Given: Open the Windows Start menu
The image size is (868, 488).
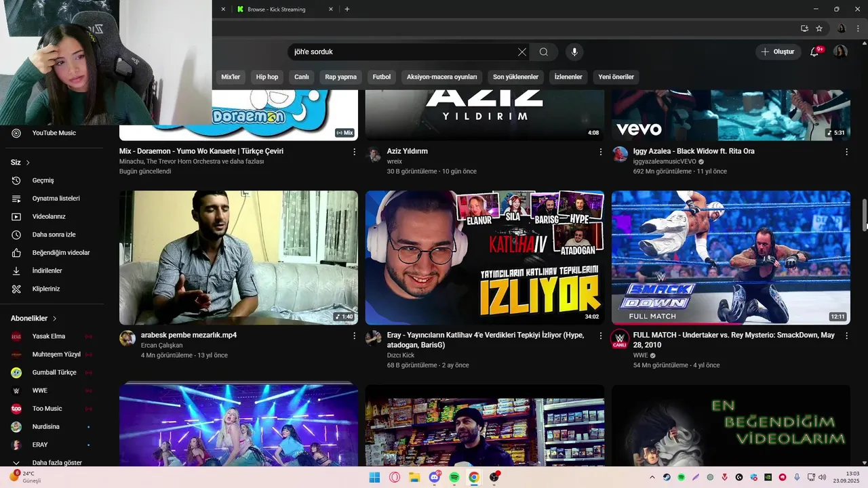Looking at the screenshot, I should tap(374, 477).
